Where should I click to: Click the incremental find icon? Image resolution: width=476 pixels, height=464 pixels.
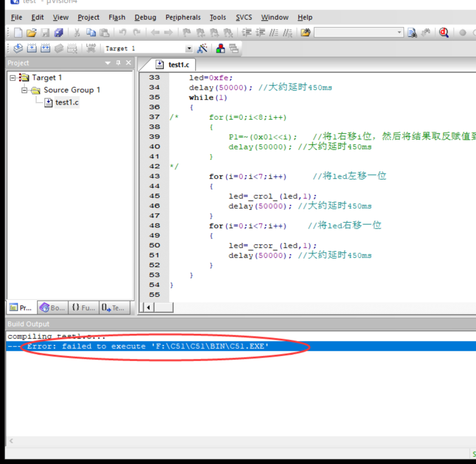pyautogui.click(x=426, y=33)
